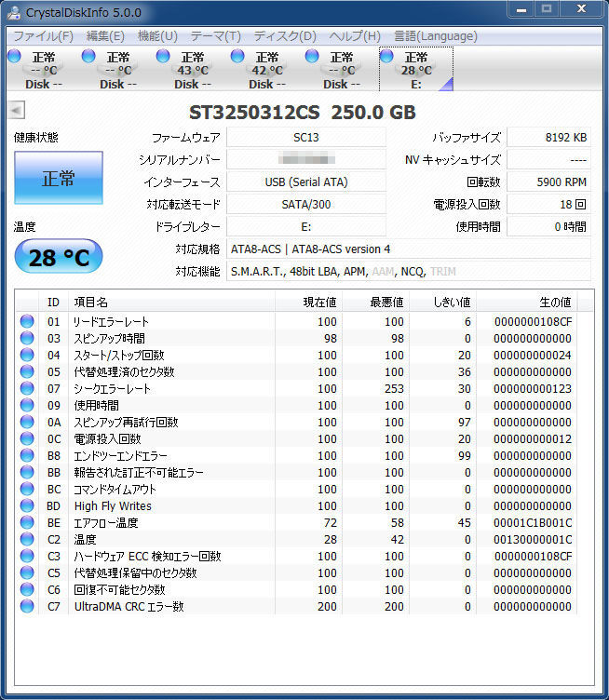This screenshot has width=609, height=700.
Task: Click the ST3250312CS 250.0 GB model title
Action: click(303, 112)
